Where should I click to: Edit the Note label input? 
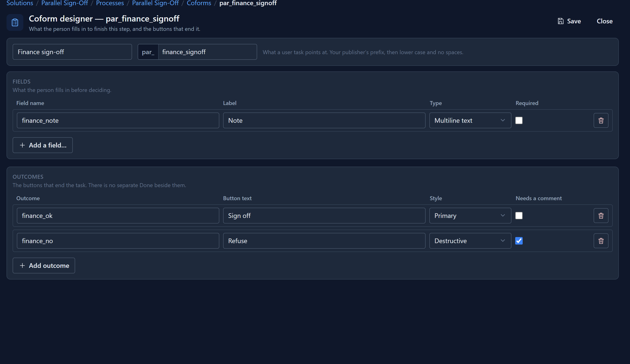click(x=324, y=120)
